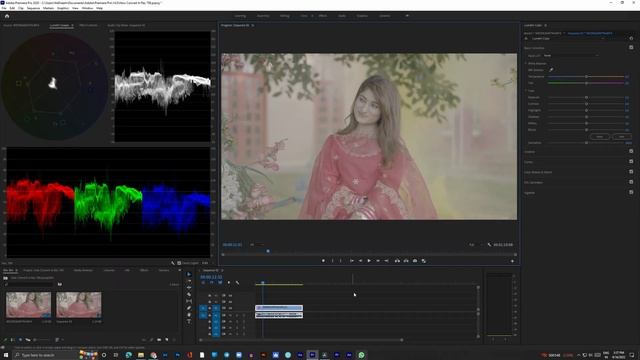The height and width of the screenshot is (360, 640).
Task: Select the Razor tool
Action: point(189,294)
